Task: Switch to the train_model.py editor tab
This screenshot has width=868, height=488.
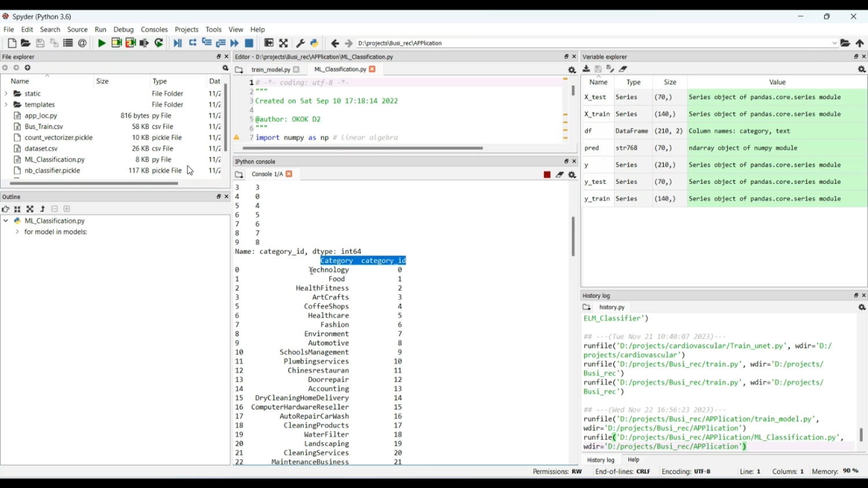Action: pyautogui.click(x=270, y=70)
